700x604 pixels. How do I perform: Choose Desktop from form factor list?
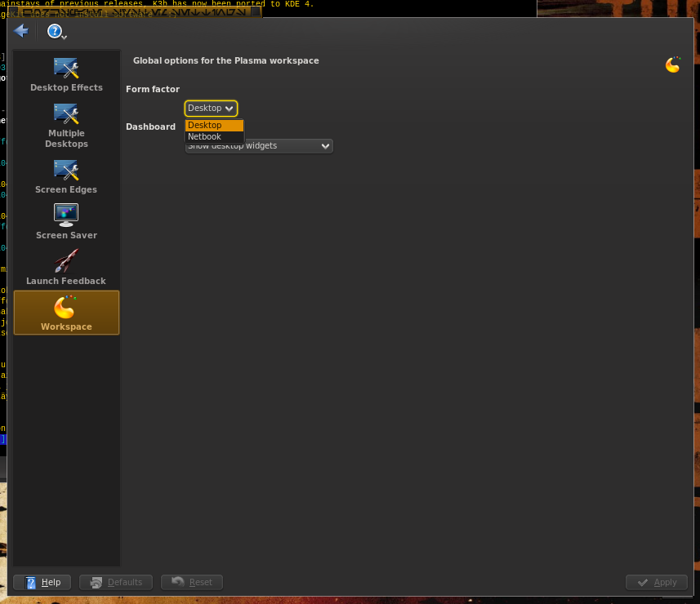pos(214,126)
